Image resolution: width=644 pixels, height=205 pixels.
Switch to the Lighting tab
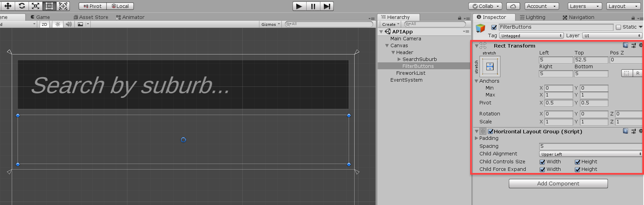point(533,17)
